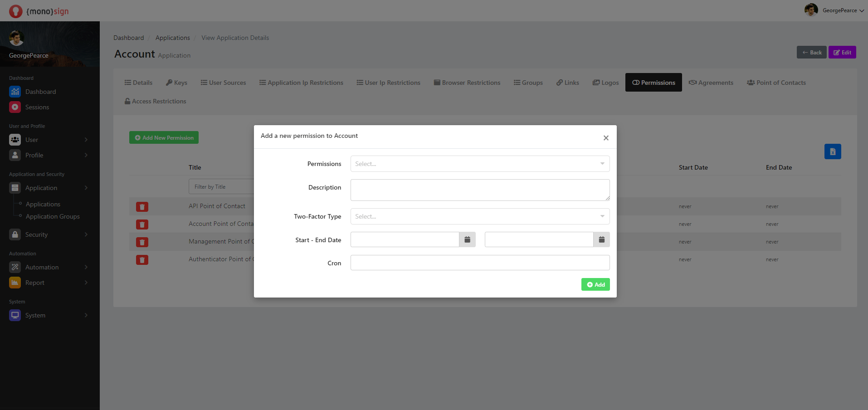868x410 pixels.
Task: Delete the API Point of Contact permission
Action: pos(142,207)
